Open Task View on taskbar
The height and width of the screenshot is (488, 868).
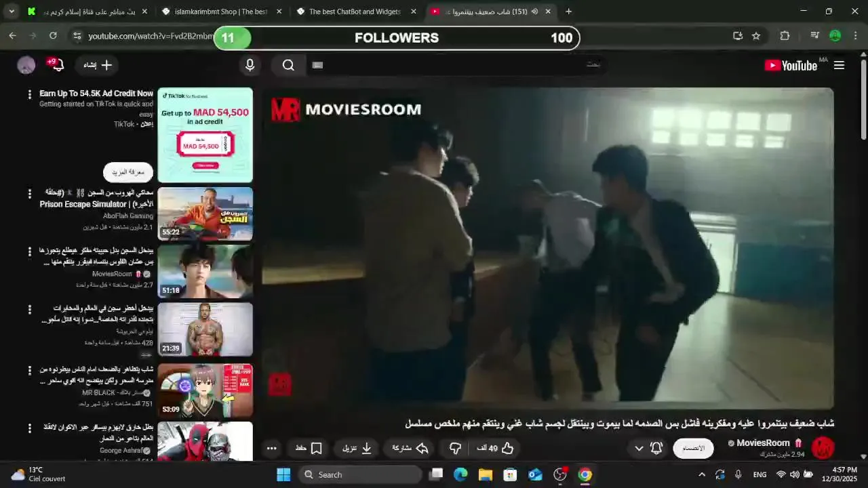[436, 474]
